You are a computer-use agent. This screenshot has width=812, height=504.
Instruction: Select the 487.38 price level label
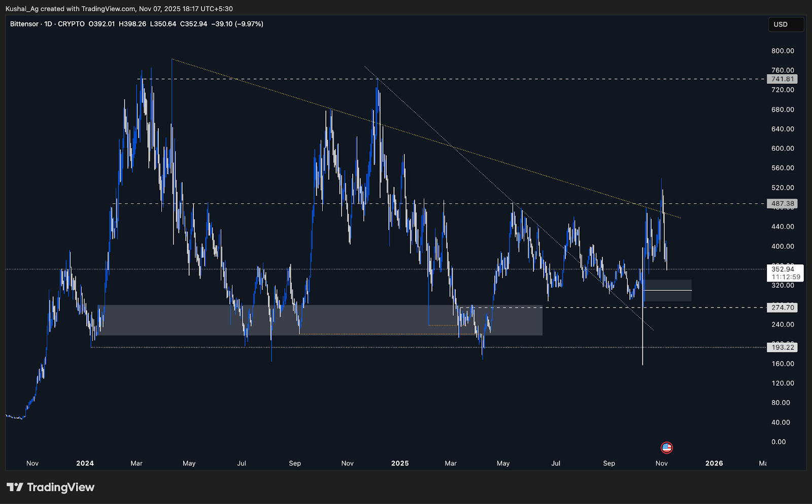[782, 204]
